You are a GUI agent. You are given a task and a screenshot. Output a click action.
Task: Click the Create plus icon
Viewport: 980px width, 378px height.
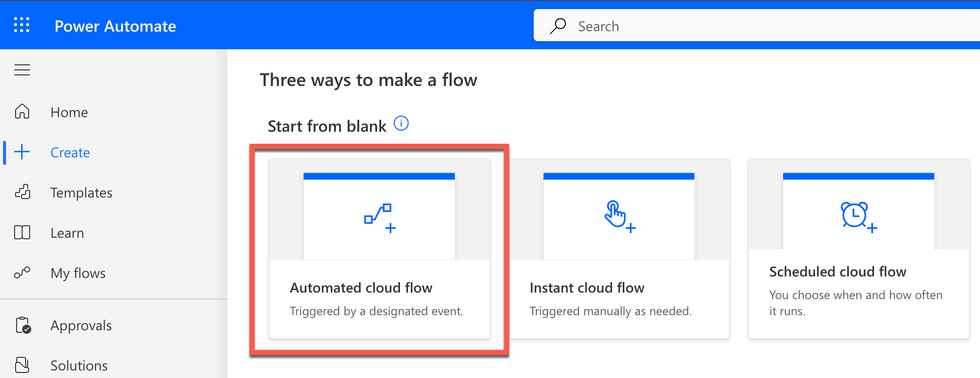pyautogui.click(x=22, y=152)
